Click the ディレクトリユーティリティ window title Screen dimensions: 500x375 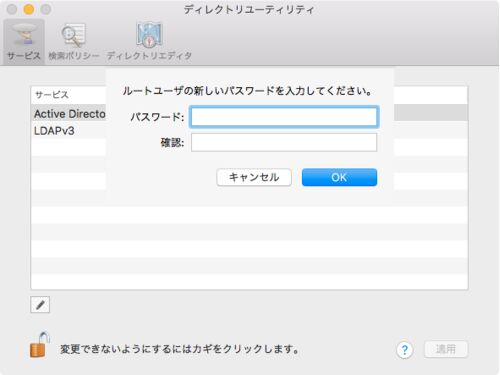pos(249,9)
